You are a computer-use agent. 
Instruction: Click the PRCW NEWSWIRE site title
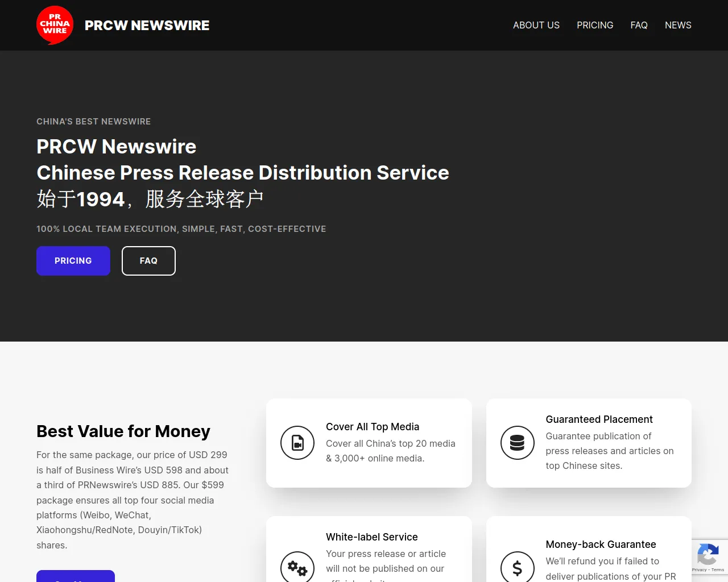(147, 26)
